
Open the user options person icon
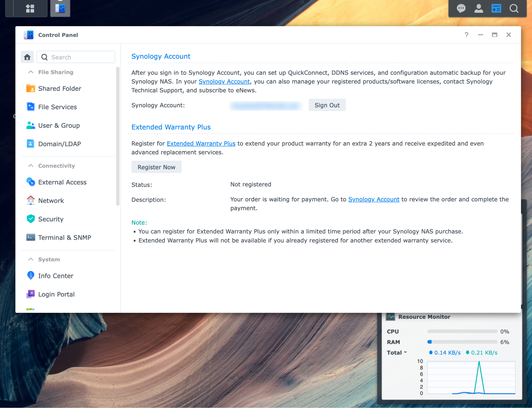[479, 9]
